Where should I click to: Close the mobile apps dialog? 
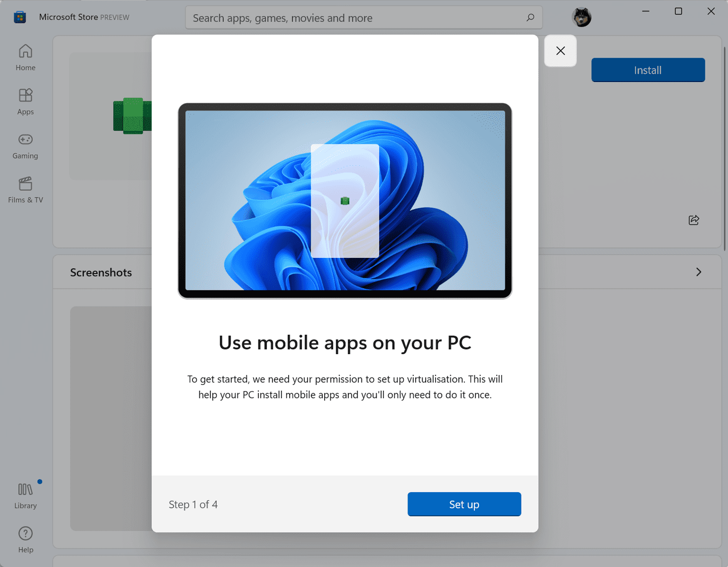click(561, 51)
